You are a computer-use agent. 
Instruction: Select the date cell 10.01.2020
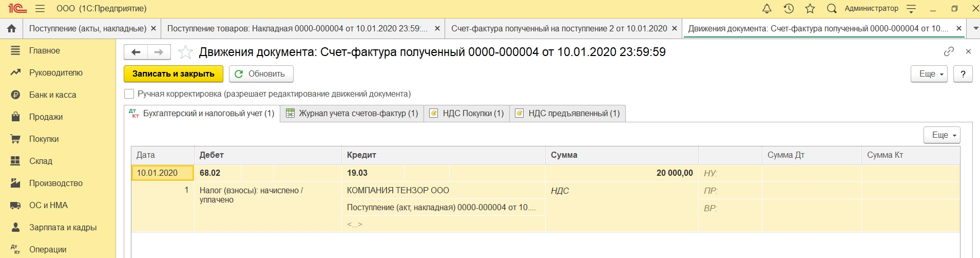coord(162,173)
